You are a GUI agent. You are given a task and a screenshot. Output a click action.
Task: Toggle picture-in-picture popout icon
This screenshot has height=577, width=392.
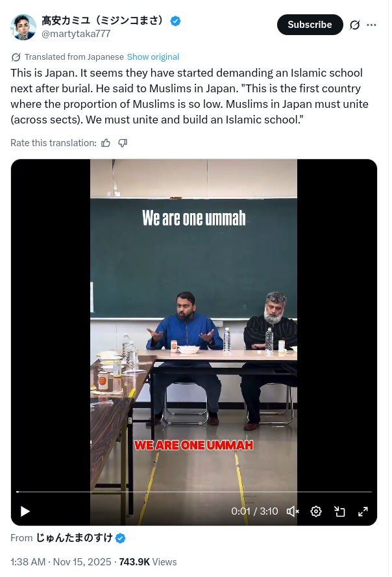pos(339,511)
